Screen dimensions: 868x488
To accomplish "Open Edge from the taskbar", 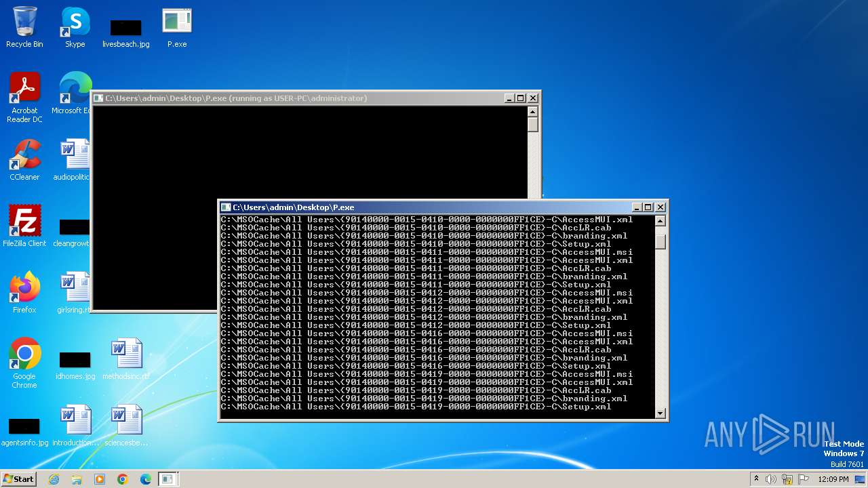I will point(146,479).
